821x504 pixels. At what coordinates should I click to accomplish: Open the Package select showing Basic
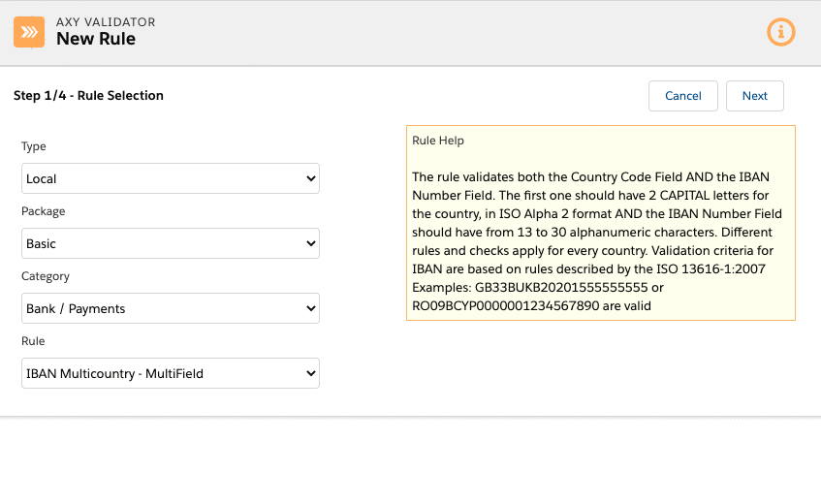171,243
